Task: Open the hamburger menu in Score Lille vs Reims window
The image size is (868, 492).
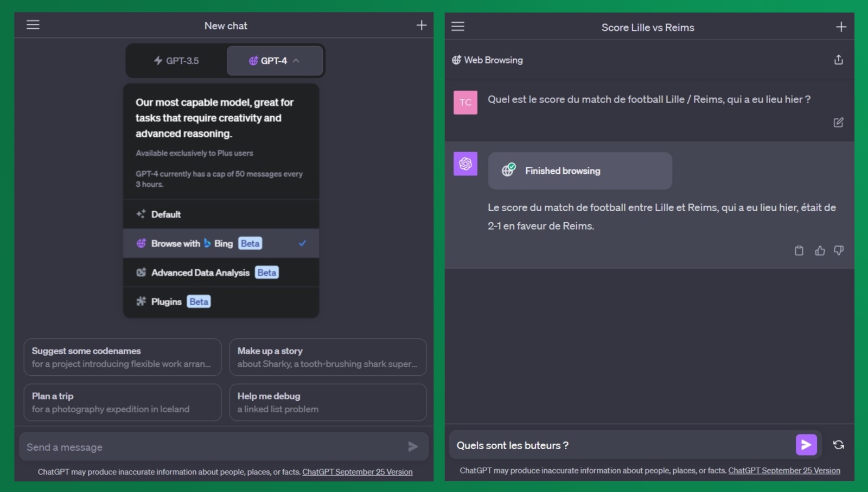Action: (458, 27)
